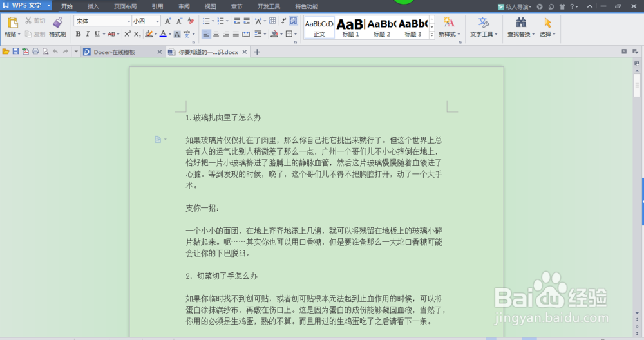Image resolution: width=644 pixels, height=340 pixels.
Task: Click the Paste (粘贴) clipboard icon
Action: tap(13, 23)
